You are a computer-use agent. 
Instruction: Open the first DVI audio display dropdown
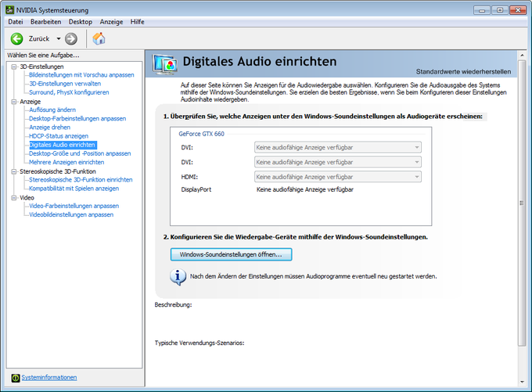(x=338, y=147)
